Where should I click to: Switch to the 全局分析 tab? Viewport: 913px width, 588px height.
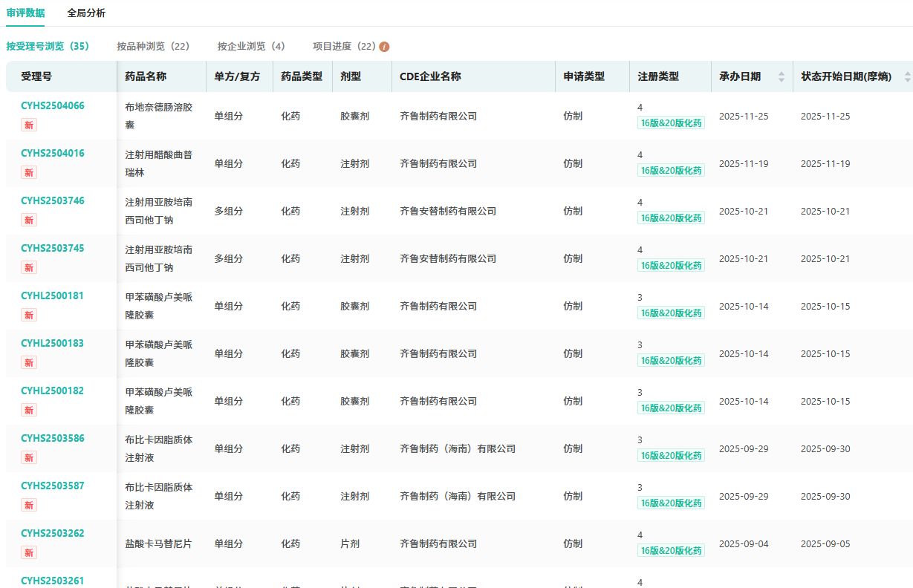coord(86,13)
